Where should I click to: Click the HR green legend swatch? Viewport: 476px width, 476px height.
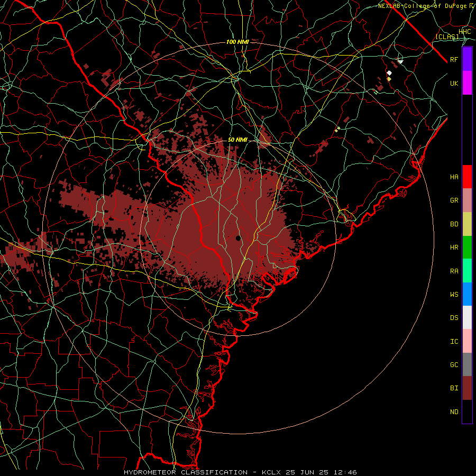coord(467,248)
